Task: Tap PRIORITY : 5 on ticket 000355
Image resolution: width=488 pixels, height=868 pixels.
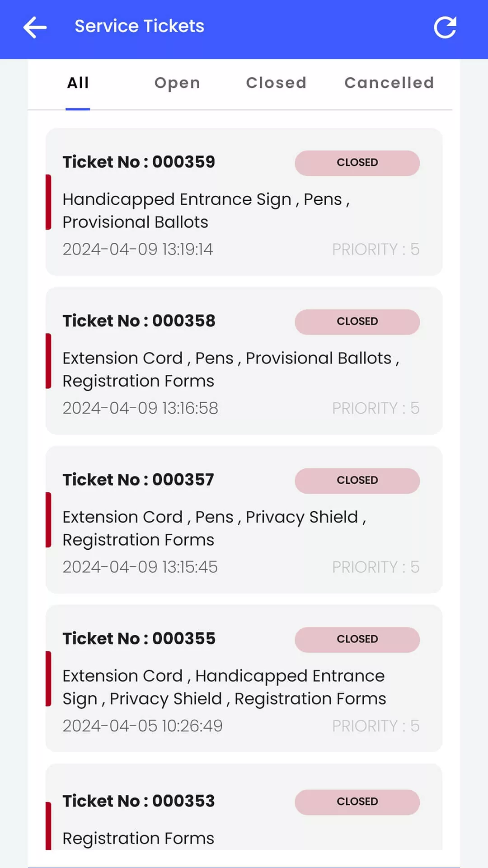Action: point(375,726)
